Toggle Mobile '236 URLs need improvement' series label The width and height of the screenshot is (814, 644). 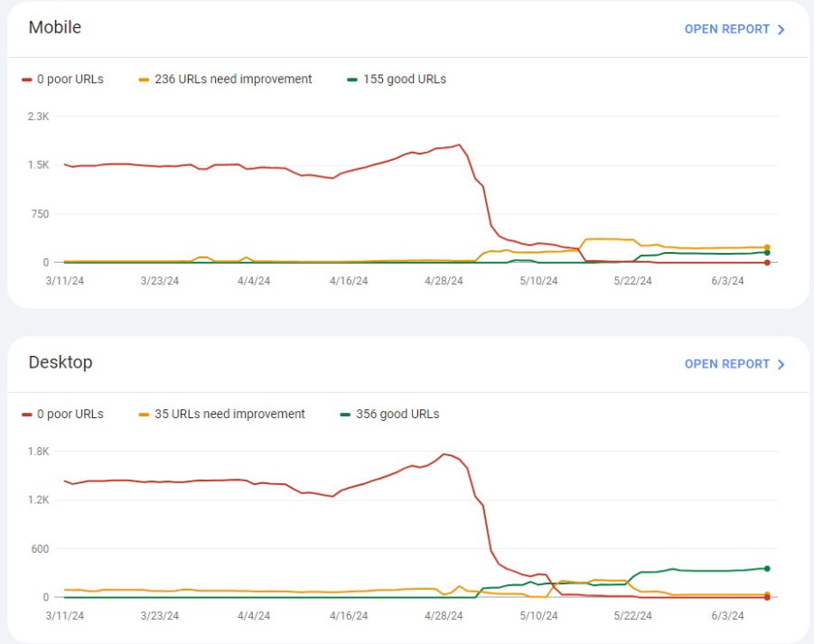(x=233, y=79)
